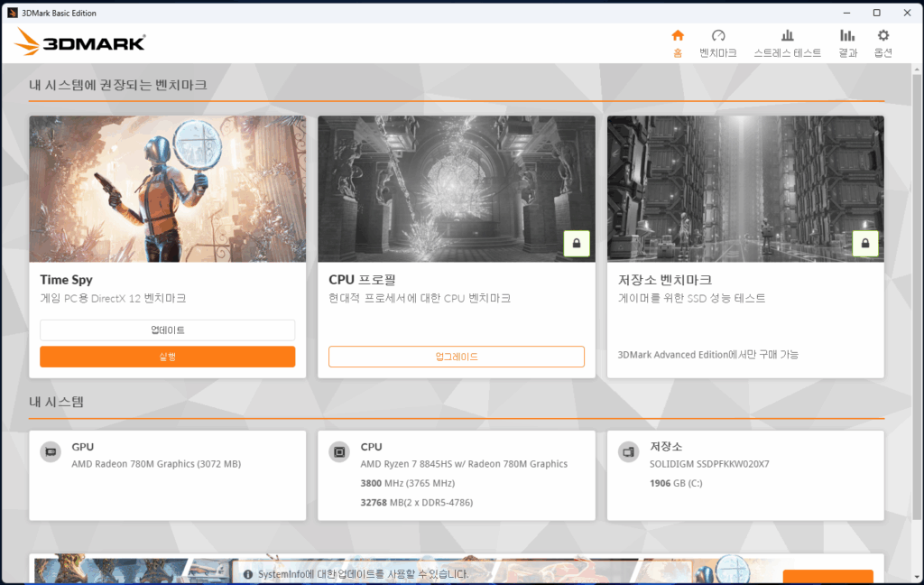Click 현대적 프로세서에 대한 CPU 벤치마크 description
The image size is (924, 585).
coord(420,299)
